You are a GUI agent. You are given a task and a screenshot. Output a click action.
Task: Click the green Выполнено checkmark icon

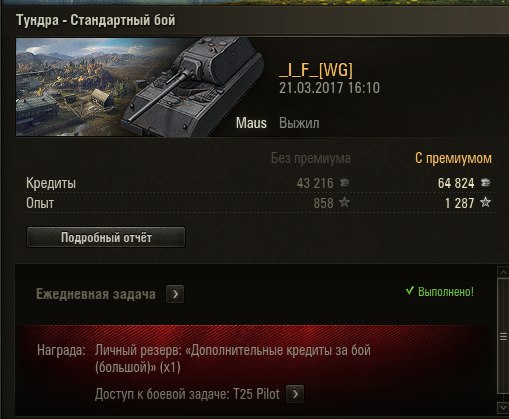click(x=410, y=291)
